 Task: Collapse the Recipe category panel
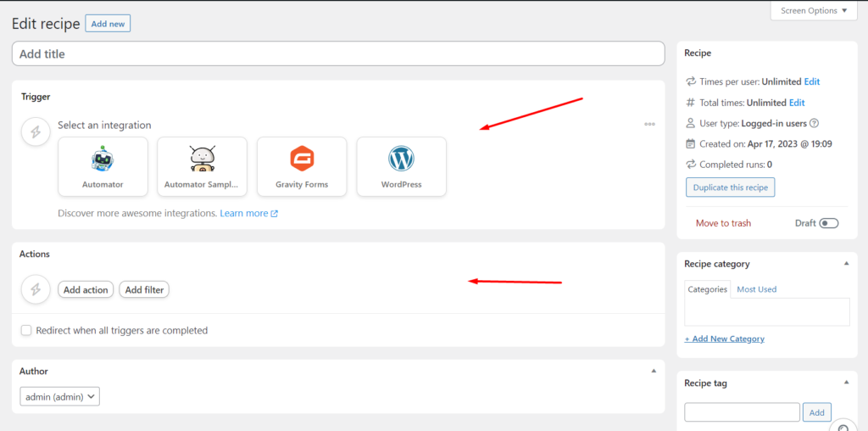coord(846,264)
